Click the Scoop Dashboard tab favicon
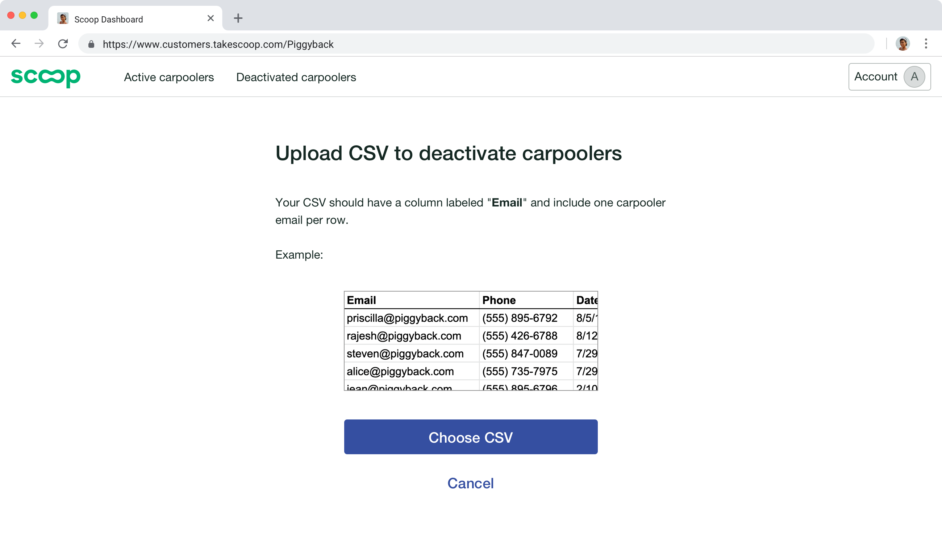 click(63, 18)
